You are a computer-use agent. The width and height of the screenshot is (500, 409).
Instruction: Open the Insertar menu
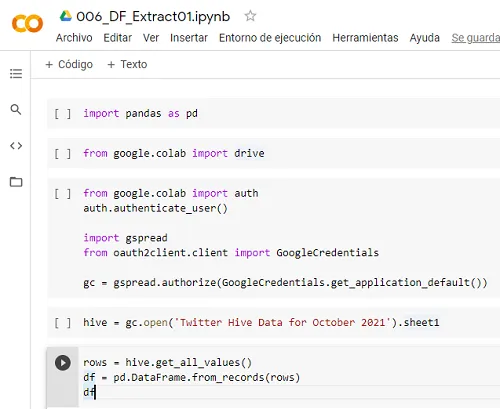tap(189, 38)
